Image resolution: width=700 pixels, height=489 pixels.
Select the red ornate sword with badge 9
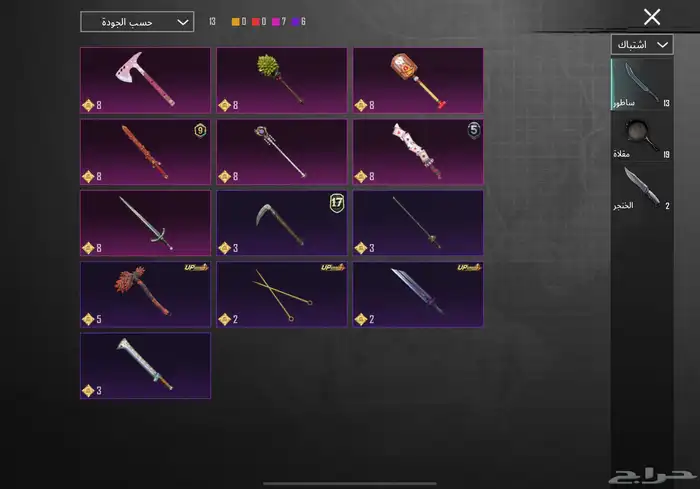pos(145,152)
